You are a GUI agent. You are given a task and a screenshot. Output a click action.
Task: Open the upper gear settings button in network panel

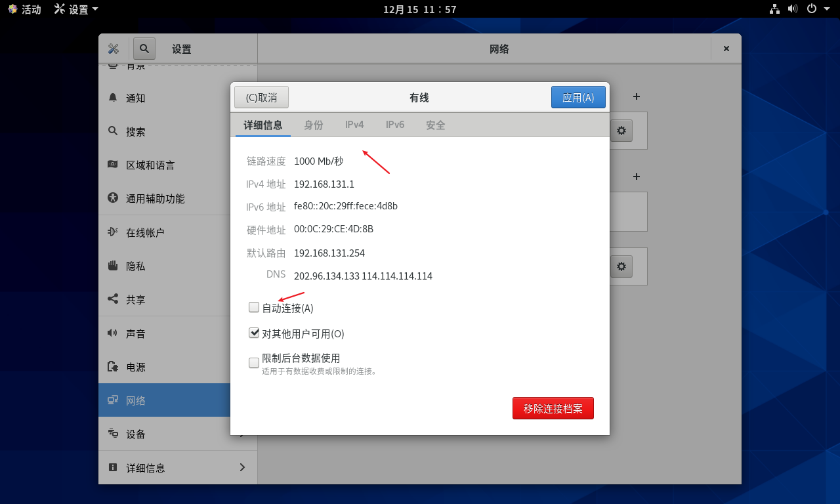[621, 131]
